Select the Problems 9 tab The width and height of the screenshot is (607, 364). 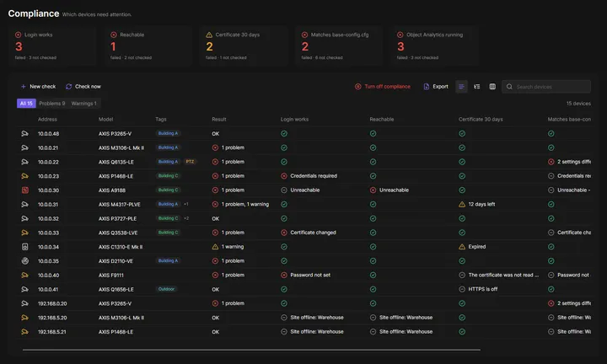coord(52,104)
